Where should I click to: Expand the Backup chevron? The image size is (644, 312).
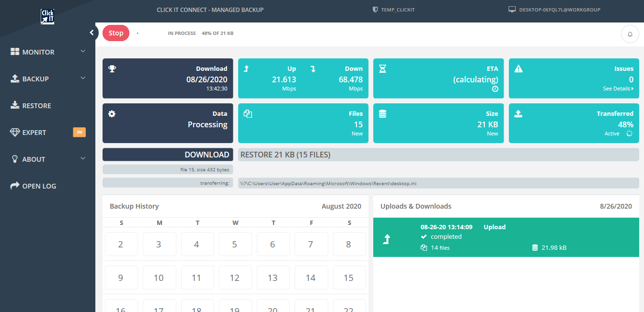click(x=83, y=78)
